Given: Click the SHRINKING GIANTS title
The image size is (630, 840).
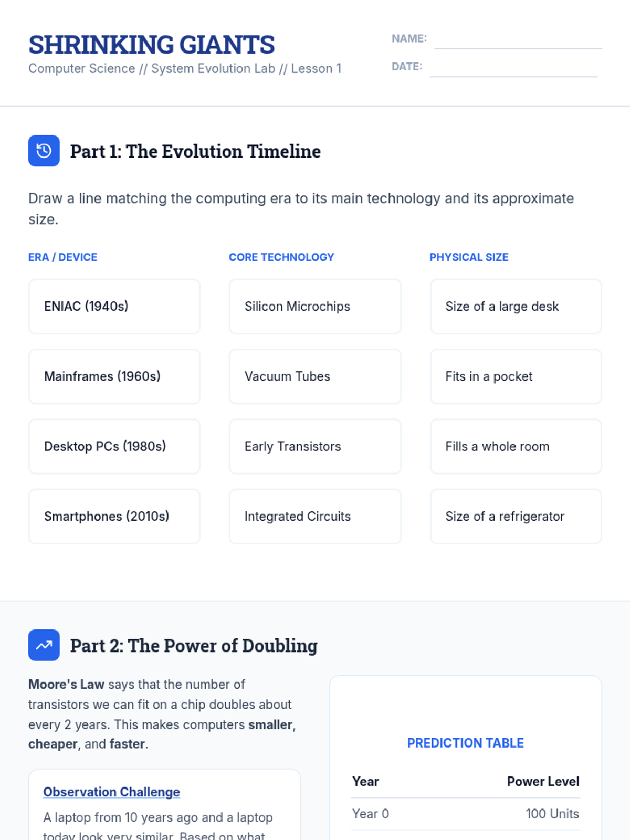Looking at the screenshot, I should 152,45.
